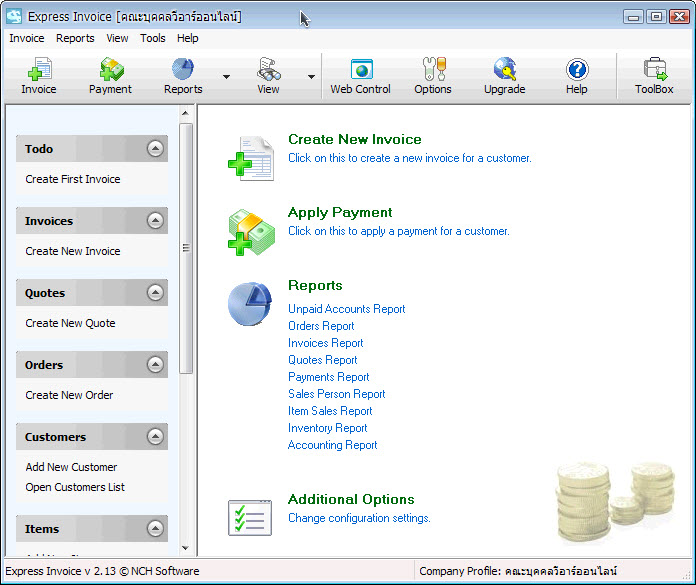The image size is (696, 585).
Task: Click Create First Invoice in Todo
Action: (x=73, y=179)
